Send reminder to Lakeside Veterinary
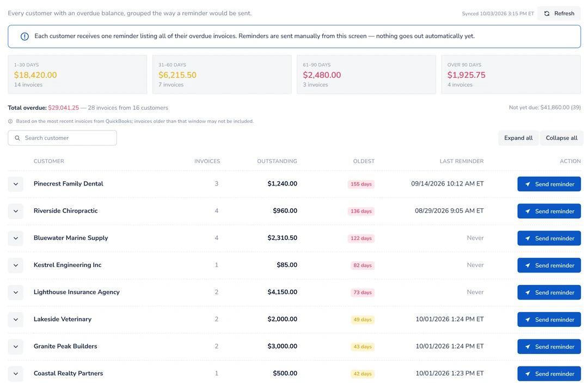This screenshot has height=385, width=588. (549, 319)
